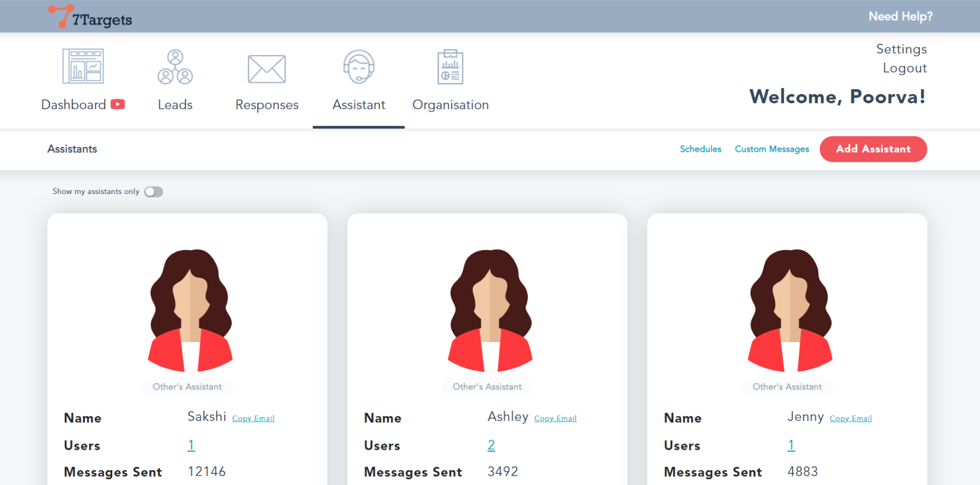Open the Assistant tab label

coord(359,105)
